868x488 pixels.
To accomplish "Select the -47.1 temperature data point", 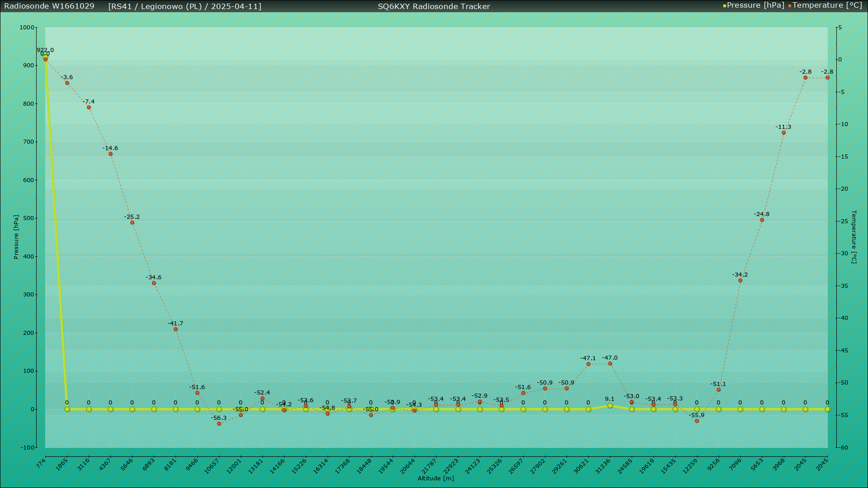I will coord(588,364).
